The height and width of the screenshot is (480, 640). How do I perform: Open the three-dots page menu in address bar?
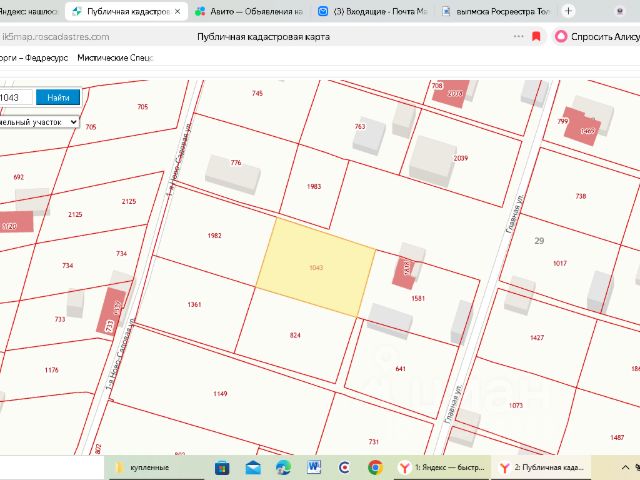click(x=518, y=36)
